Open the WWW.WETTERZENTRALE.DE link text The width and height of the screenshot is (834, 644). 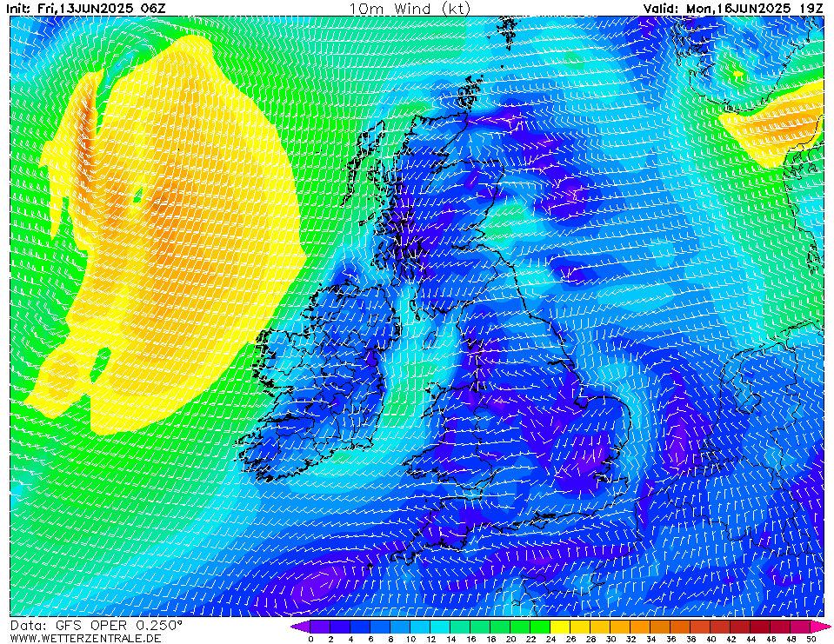[85, 638]
